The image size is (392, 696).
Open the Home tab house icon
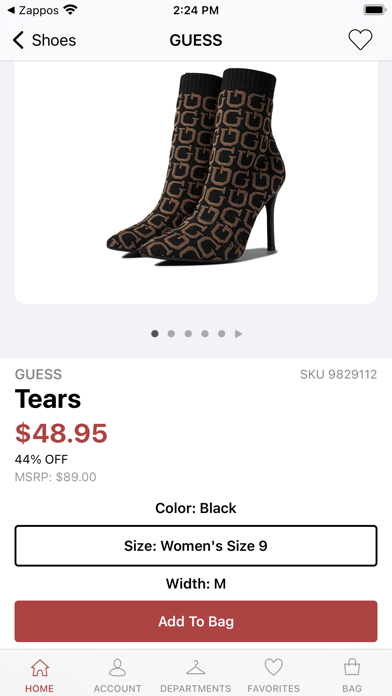click(40, 668)
